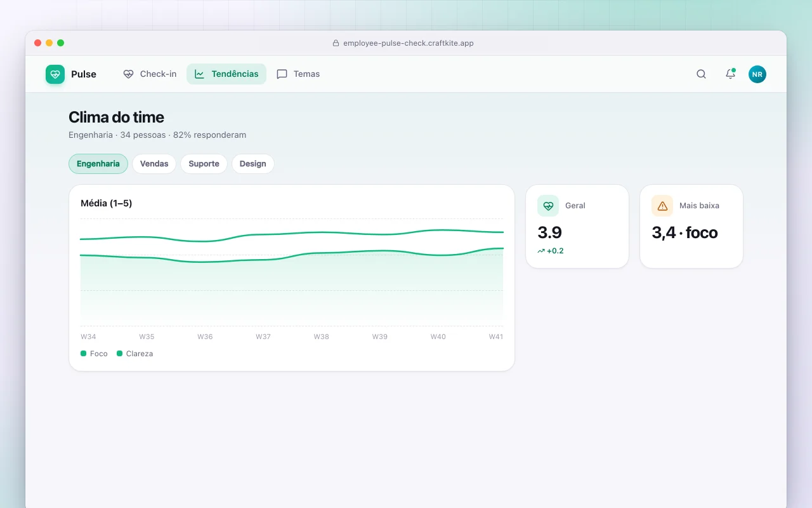812x508 pixels.
Task: Click the Mais baixa warning triangle icon
Action: pos(662,206)
